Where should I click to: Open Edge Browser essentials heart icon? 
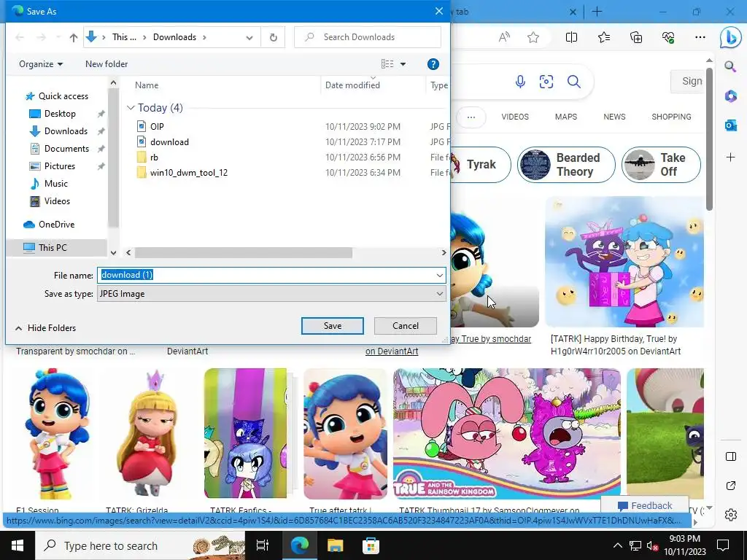click(x=668, y=37)
